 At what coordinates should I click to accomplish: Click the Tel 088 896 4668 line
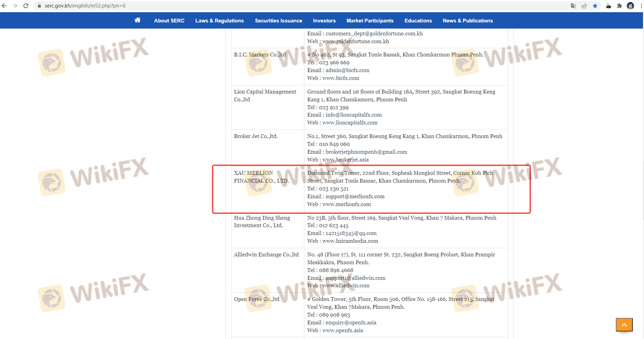330,270
